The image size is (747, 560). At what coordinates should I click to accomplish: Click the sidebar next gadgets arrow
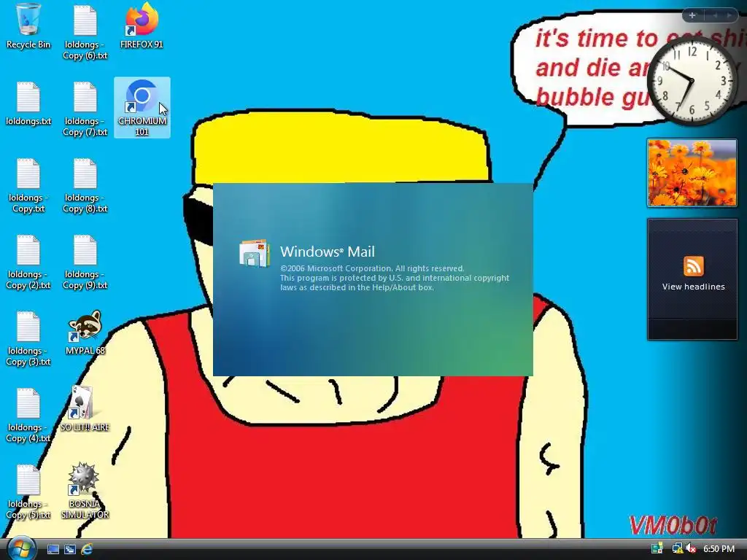click(x=729, y=15)
